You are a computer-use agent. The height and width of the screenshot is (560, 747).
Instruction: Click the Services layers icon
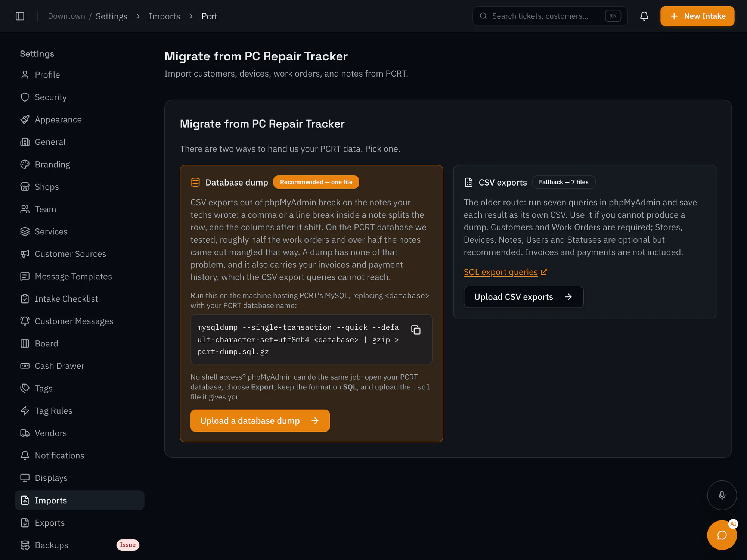point(25,231)
